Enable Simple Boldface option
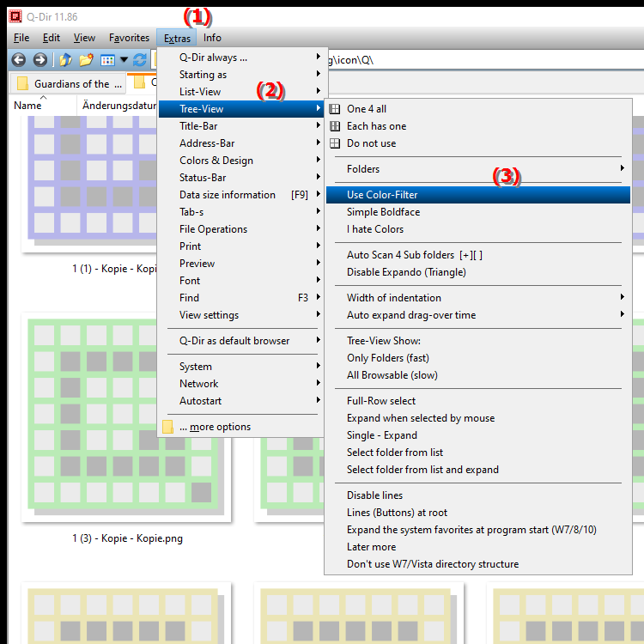This screenshot has width=644, height=644. (383, 212)
